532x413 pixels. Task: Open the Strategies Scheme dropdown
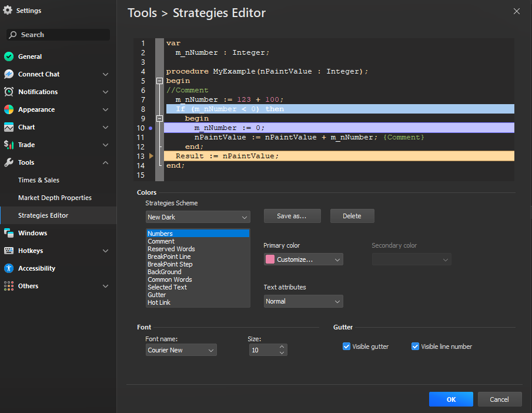pos(198,217)
